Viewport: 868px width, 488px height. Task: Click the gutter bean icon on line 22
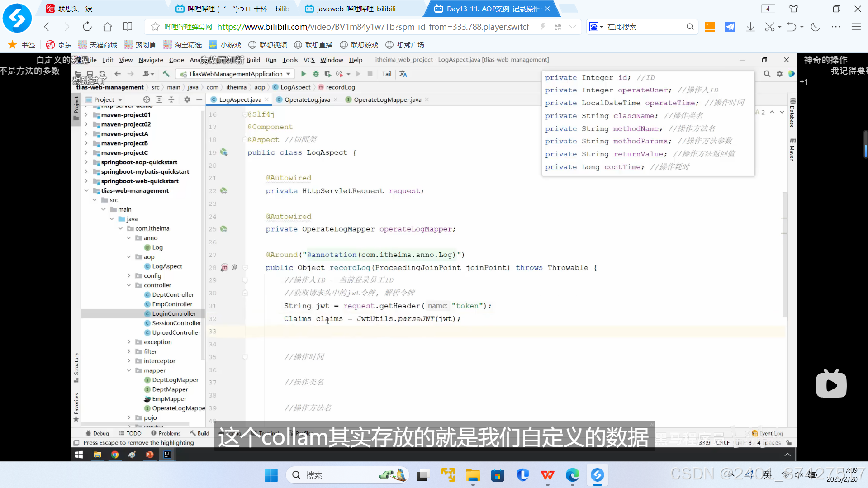click(223, 191)
